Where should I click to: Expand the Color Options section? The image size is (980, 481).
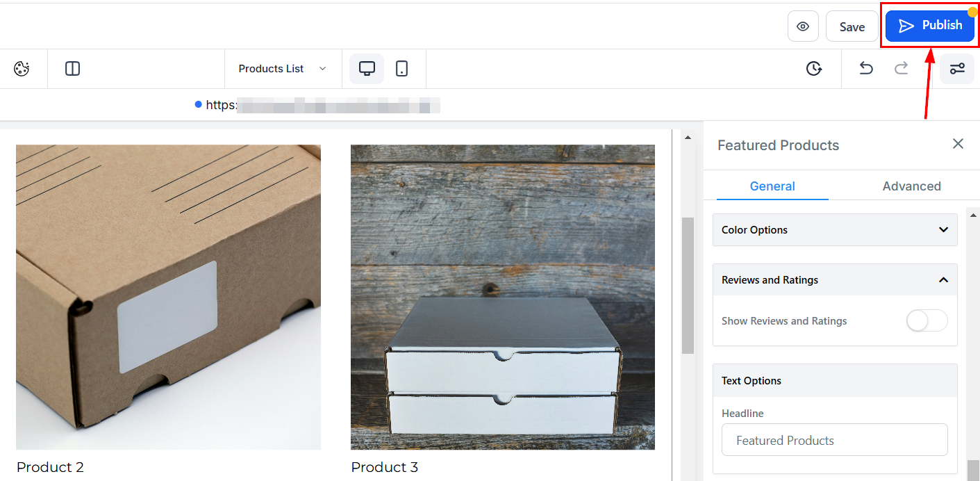835,230
